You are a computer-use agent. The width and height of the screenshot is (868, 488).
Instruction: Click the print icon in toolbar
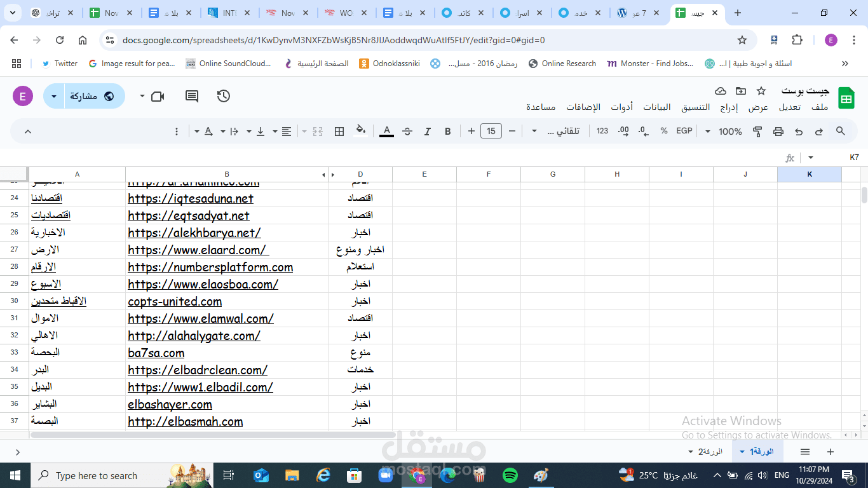[778, 132]
